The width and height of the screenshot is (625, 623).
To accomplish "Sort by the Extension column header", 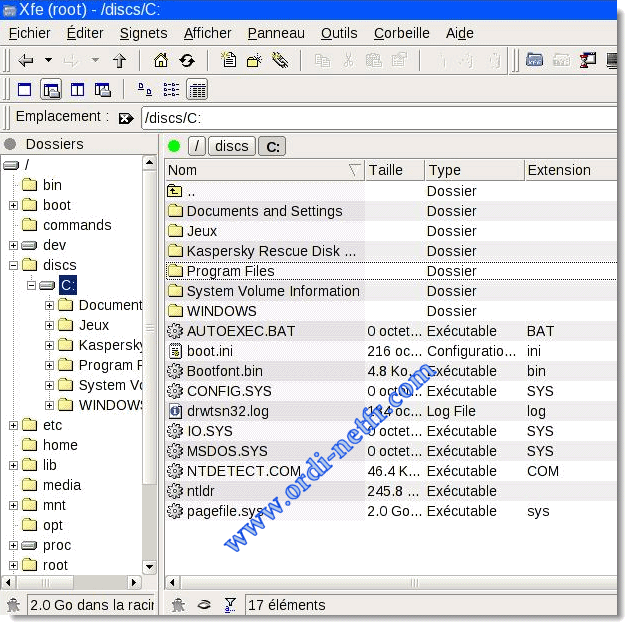I will coord(571,170).
